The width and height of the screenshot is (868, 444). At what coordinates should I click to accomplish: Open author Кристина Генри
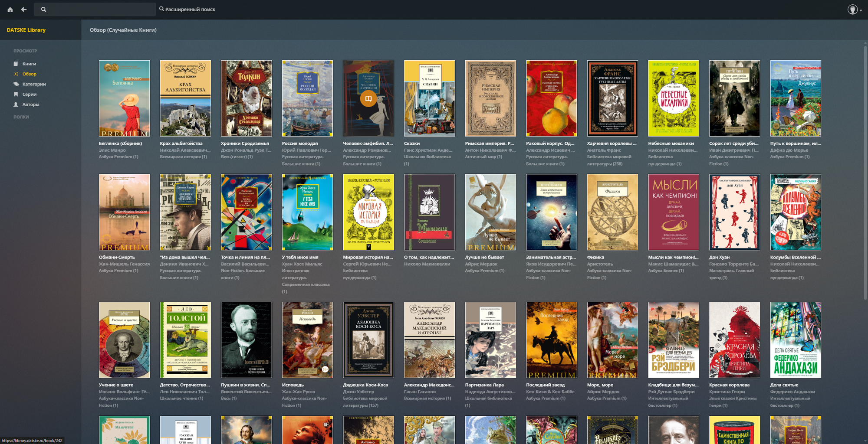coord(727,392)
